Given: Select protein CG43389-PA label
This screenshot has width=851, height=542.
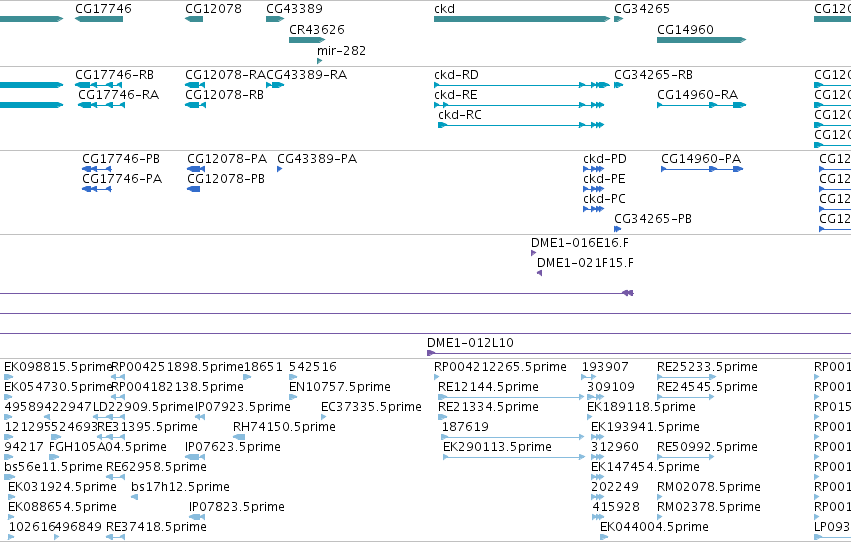Looking at the screenshot, I should pyautogui.click(x=317, y=158).
